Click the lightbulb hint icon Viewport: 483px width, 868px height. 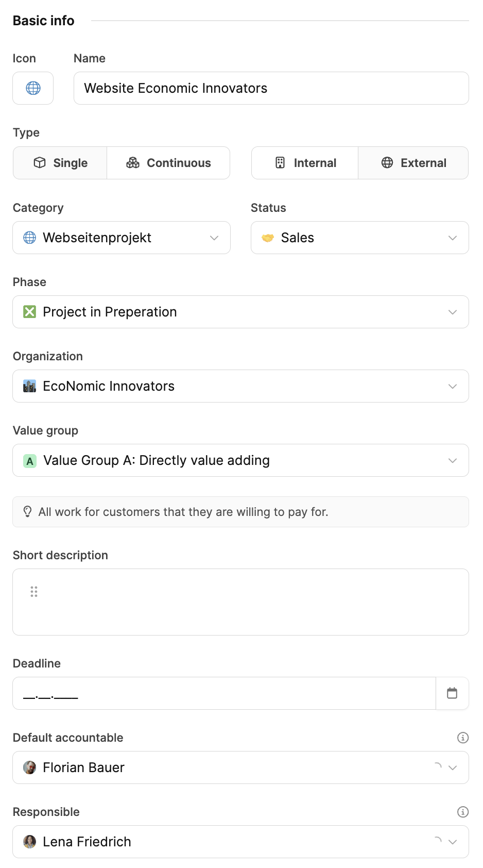click(x=28, y=512)
